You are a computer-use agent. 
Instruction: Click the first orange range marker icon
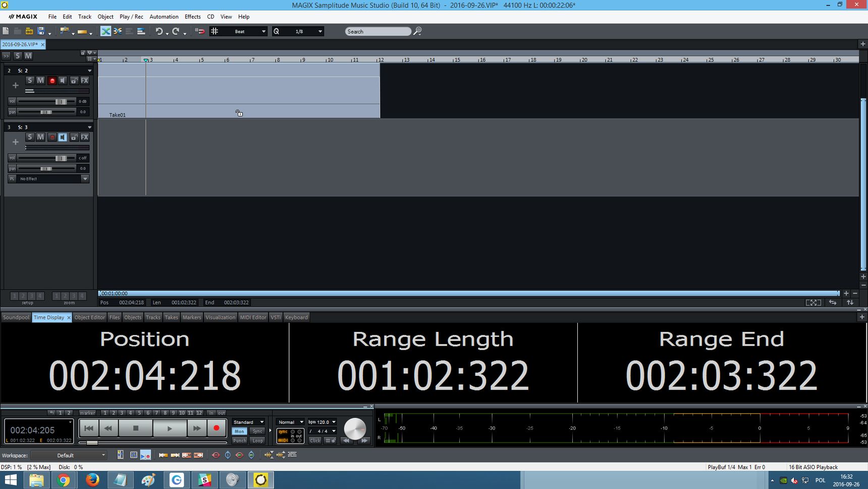tap(163, 455)
